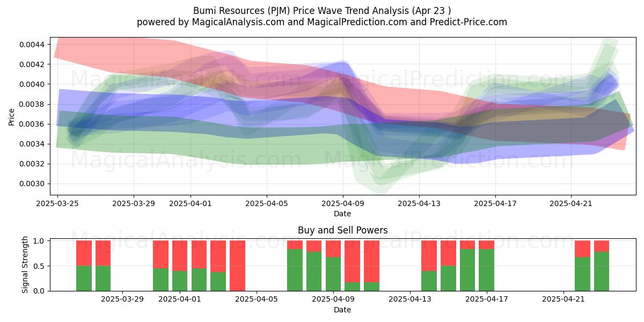Image resolution: width=644 pixels, height=322 pixels.
Task: Click the 0.0038 price axis tick label
Action: tap(33, 104)
